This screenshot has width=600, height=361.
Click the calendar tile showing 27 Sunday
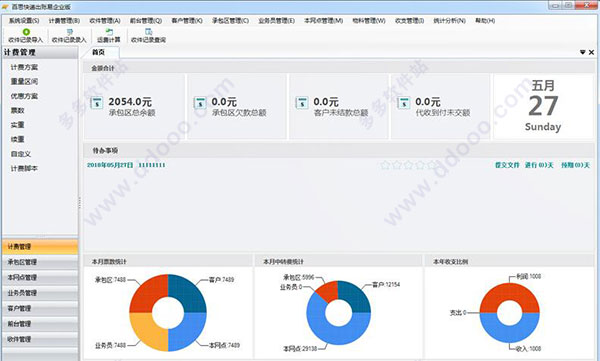[x=543, y=106]
